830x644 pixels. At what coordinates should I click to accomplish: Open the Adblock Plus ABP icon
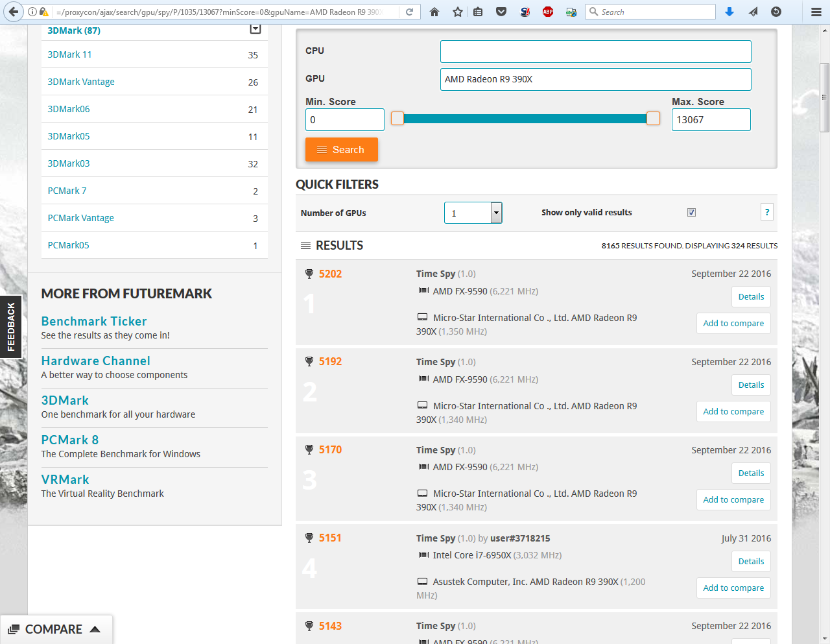point(548,12)
